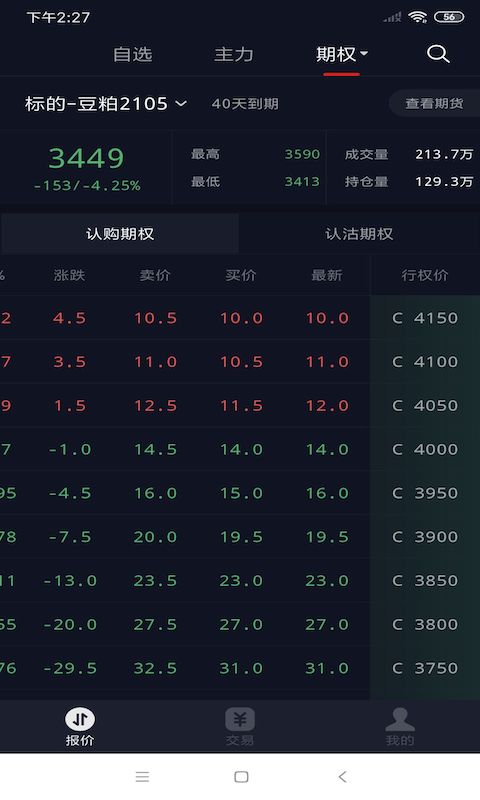Tap the Android home square icon
This screenshot has width=480, height=800.
pyautogui.click(x=241, y=777)
